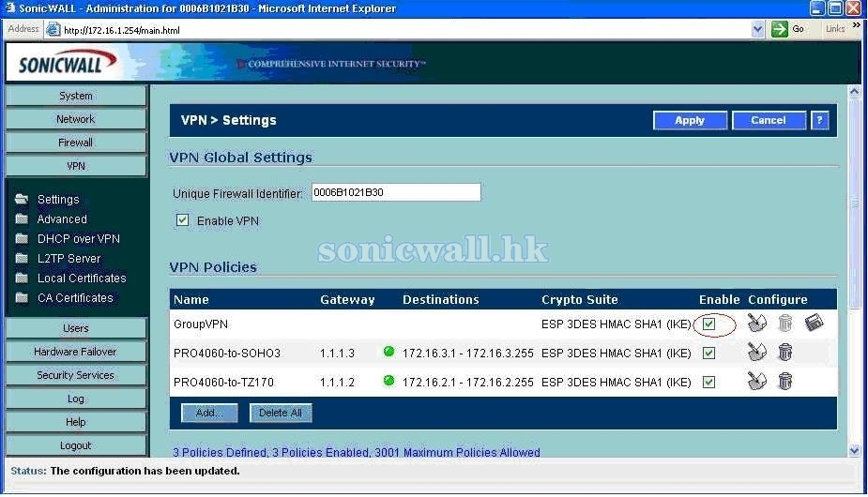The height and width of the screenshot is (497, 868).
Task: Open L2TP Server folder icon
Action: tap(22, 258)
